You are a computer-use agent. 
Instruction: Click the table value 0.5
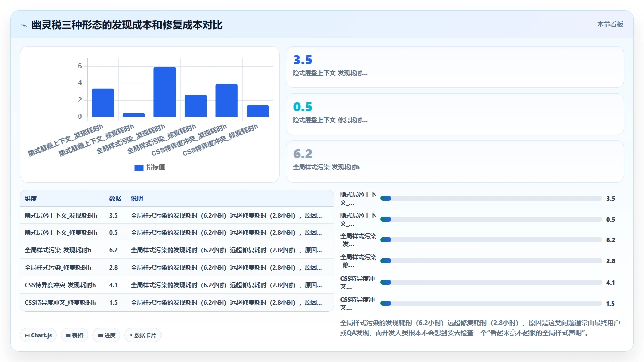click(x=113, y=233)
